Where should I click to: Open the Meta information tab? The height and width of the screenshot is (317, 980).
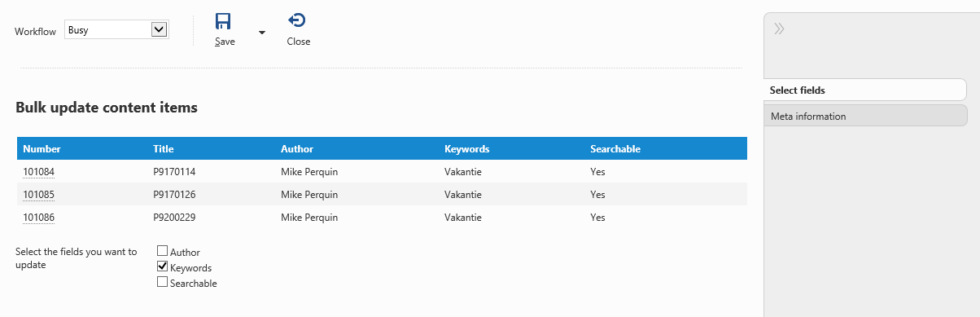click(865, 116)
